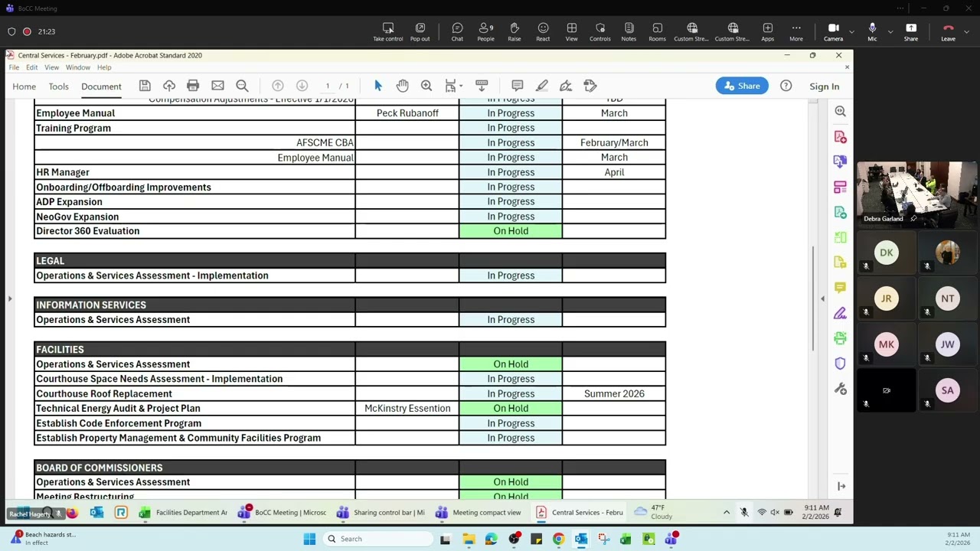Open the Mic options dropdown arrow

pyautogui.click(x=890, y=32)
